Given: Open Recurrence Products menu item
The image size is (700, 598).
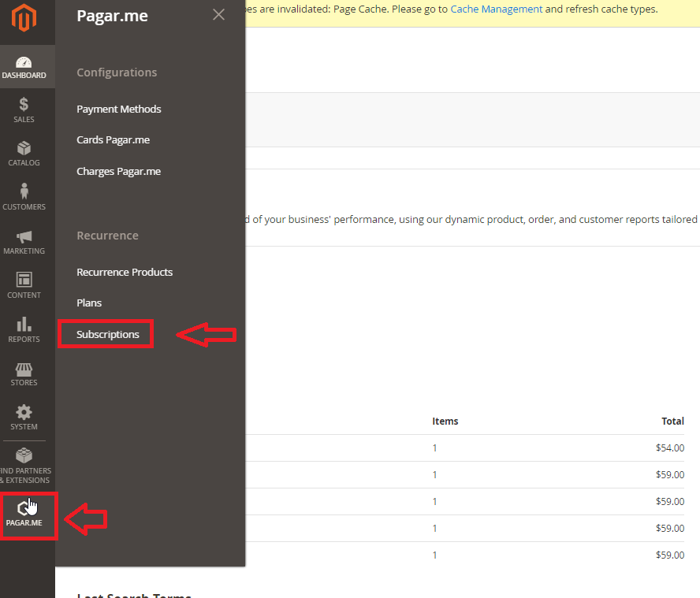Looking at the screenshot, I should click(125, 273).
